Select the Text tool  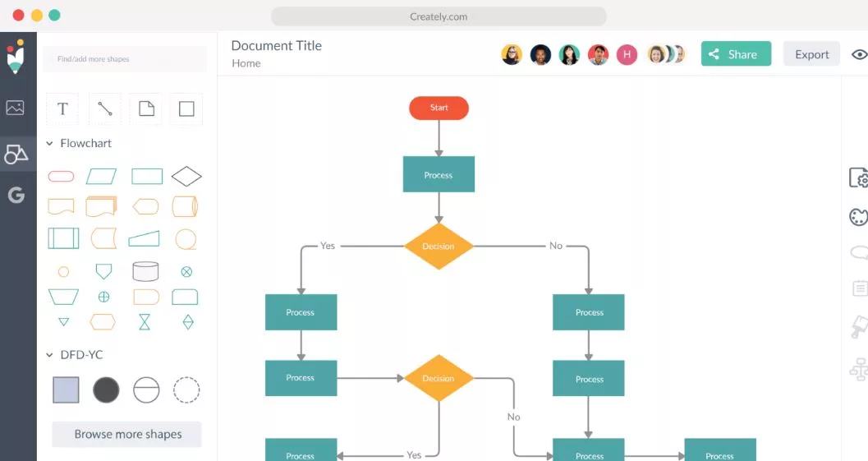[x=62, y=108]
